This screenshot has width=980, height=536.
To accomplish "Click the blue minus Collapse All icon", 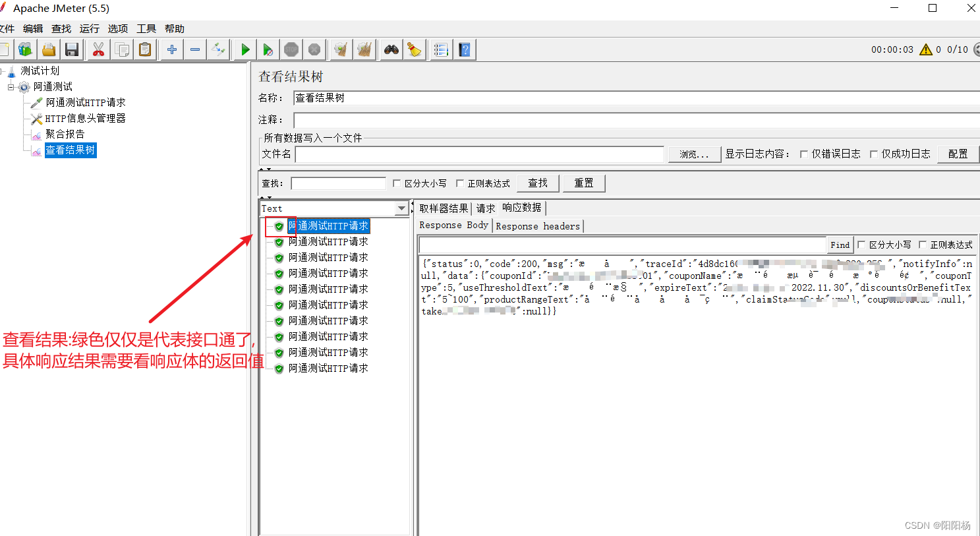I will [195, 49].
